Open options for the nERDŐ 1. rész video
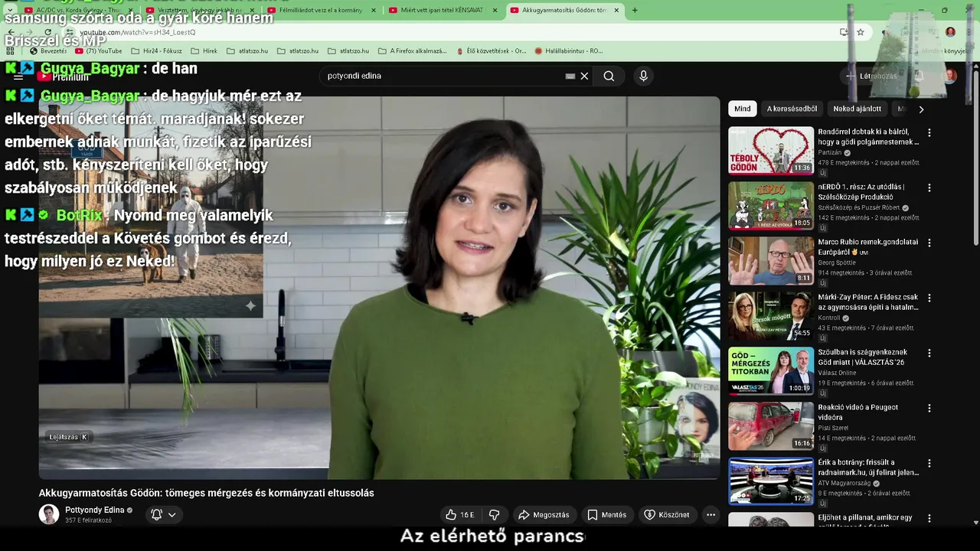Image resolution: width=980 pixels, height=551 pixels. click(929, 187)
